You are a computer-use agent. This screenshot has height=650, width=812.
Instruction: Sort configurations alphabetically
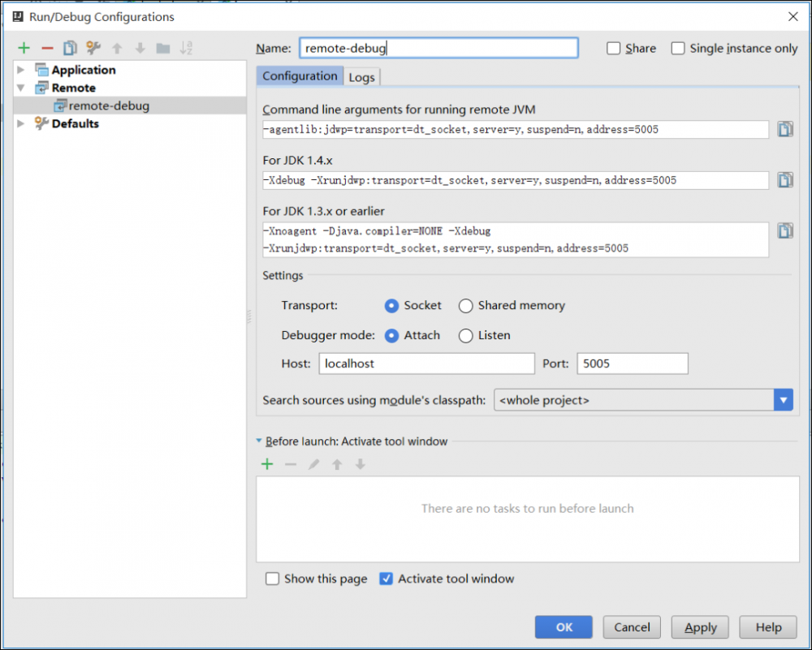click(x=186, y=47)
